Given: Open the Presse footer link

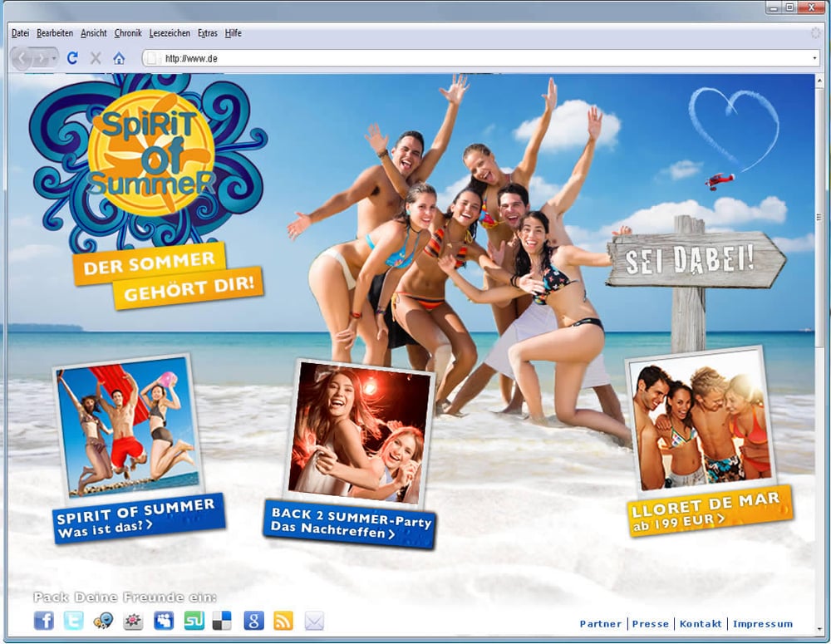Looking at the screenshot, I should pyautogui.click(x=651, y=624).
